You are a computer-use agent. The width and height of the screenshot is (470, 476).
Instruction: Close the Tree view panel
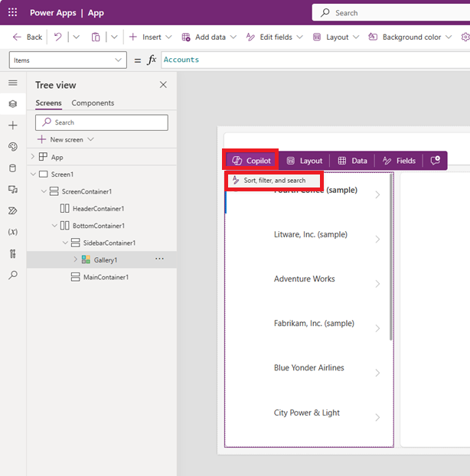click(162, 85)
